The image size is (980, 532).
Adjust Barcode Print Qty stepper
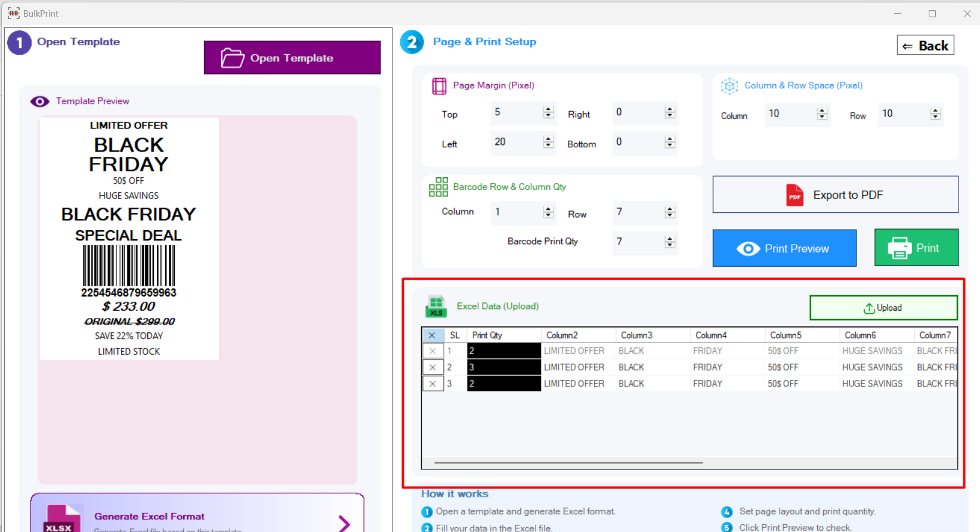pos(670,242)
